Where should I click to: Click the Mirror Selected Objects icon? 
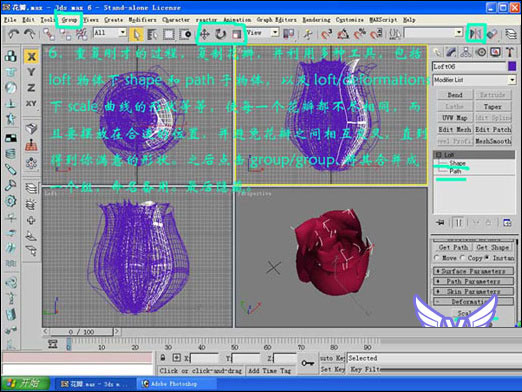click(476, 34)
